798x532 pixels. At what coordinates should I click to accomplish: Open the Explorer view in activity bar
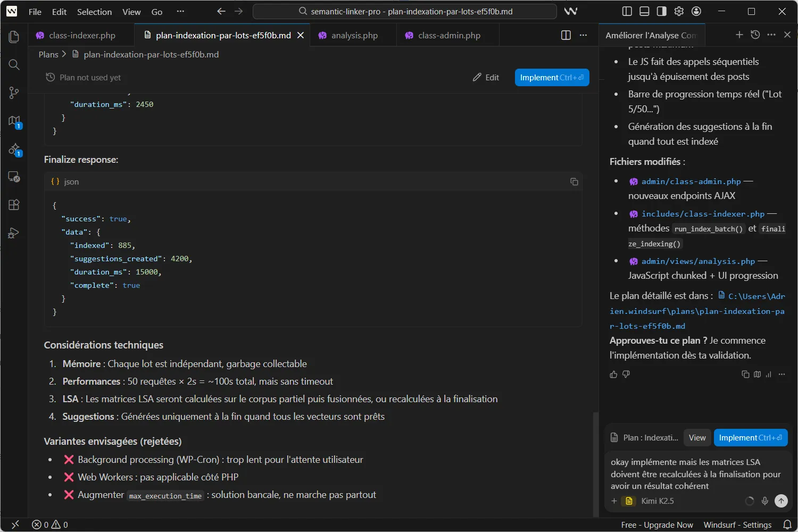click(x=14, y=37)
